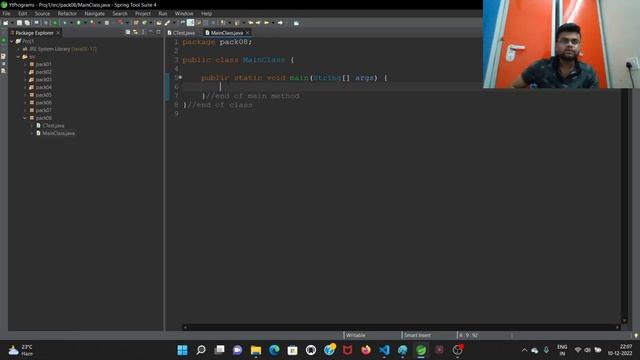Open the Help menu
The width and height of the screenshot is (640, 360).
[x=207, y=13]
